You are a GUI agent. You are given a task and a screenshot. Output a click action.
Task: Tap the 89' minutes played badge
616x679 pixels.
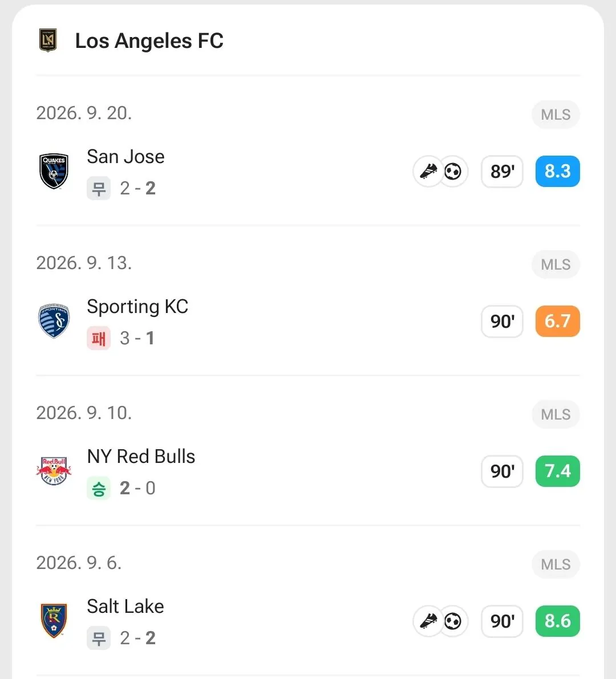[502, 172]
